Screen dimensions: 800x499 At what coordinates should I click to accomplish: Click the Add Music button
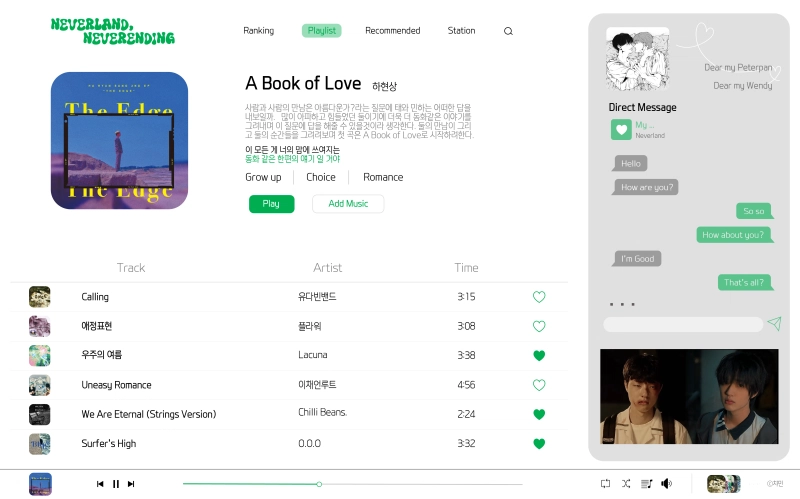pyautogui.click(x=348, y=204)
